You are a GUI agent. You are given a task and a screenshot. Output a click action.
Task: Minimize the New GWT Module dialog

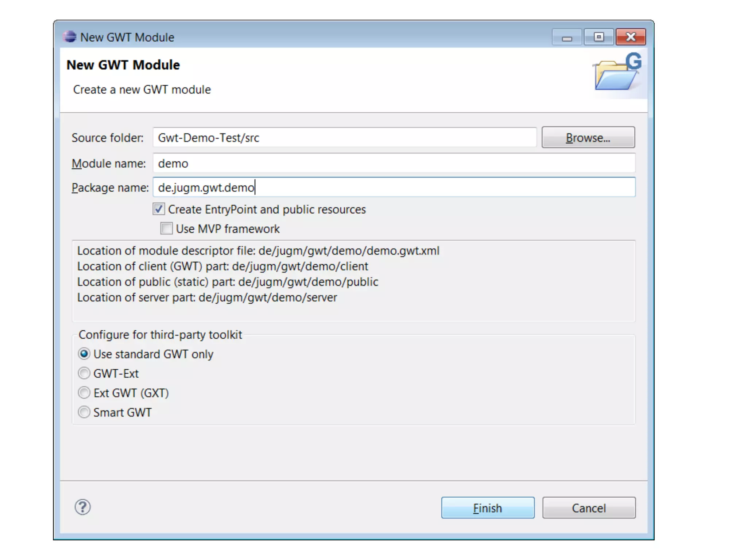click(x=566, y=37)
